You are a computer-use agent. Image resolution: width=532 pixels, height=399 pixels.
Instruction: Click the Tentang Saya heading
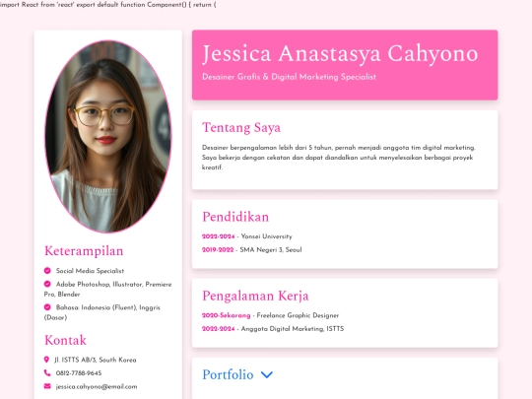[x=241, y=128]
